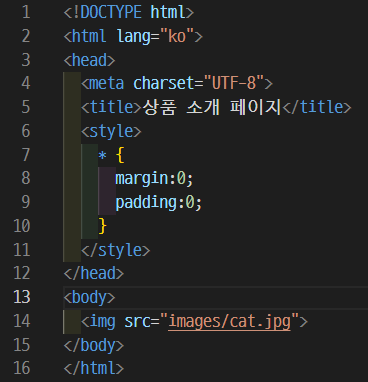Click line number 1 in the gutter
The width and height of the screenshot is (368, 382).
point(26,12)
